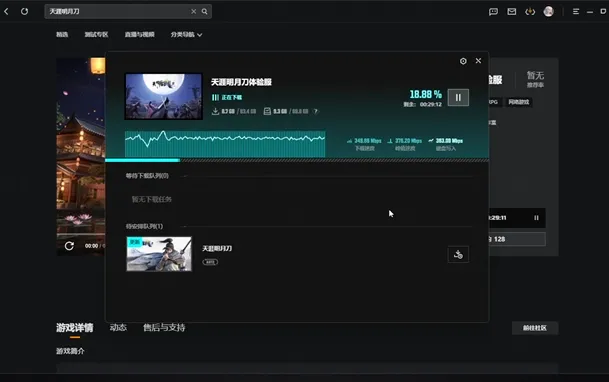Click the download speed Mbps value

click(x=367, y=141)
